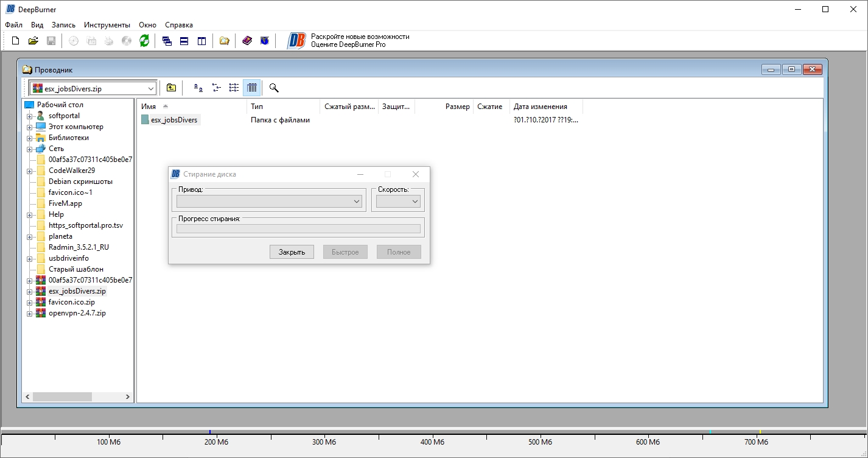Expand the Help folder node
This screenshot has height=458, width=868.
pos(29,215)
